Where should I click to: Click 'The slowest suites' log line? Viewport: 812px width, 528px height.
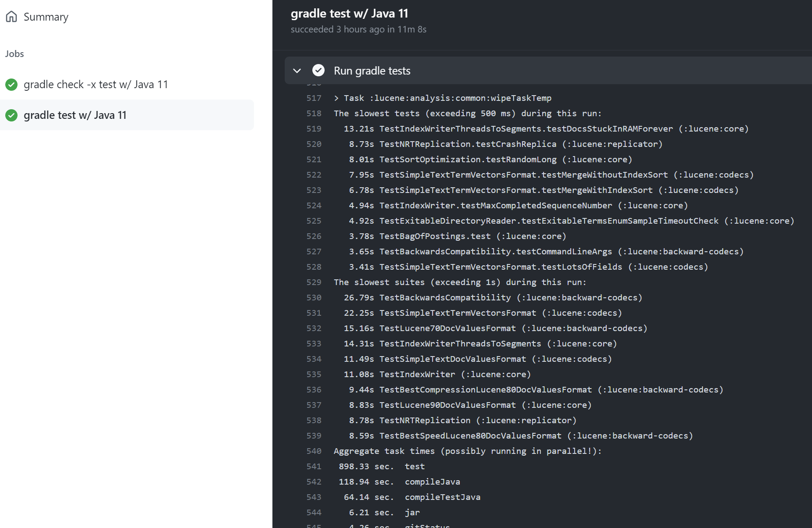click(x=460, y=282)
